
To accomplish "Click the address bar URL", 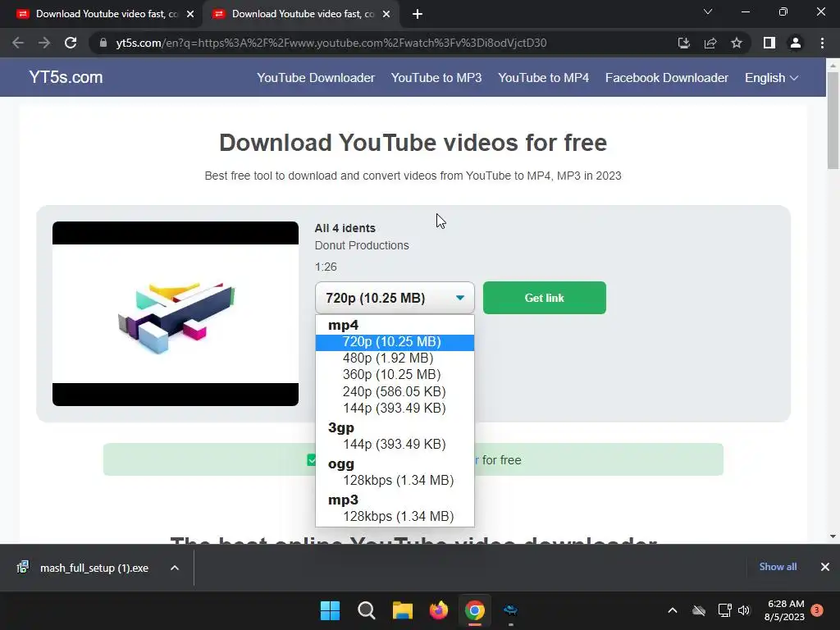I will click(331, 43).
